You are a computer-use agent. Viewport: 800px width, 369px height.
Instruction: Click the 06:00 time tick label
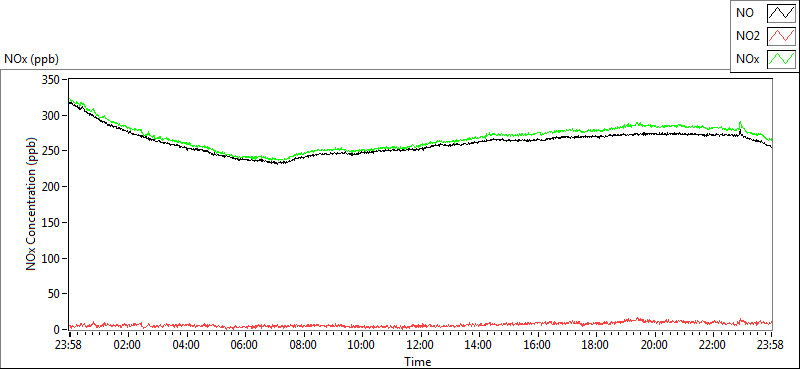pos(244,344)
